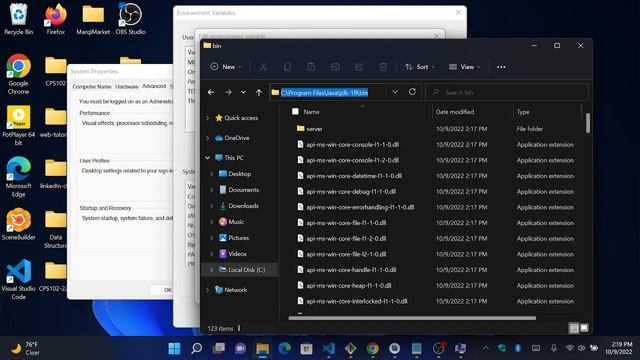The width and height of the screenshot is (640, 360).
Task: Click the address bar path text
Action: (x=324, y=93)
